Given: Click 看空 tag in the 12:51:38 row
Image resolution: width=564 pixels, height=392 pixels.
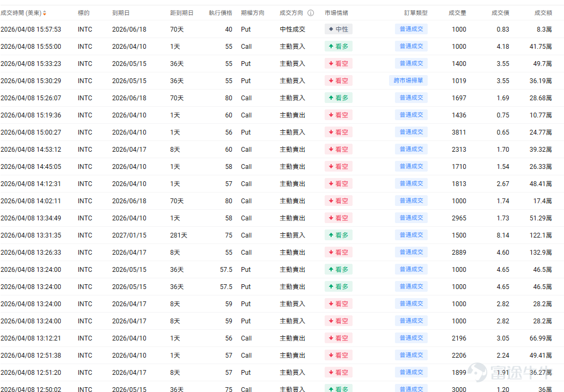Looking at the screenshot, I should click(x=339, y=356).
